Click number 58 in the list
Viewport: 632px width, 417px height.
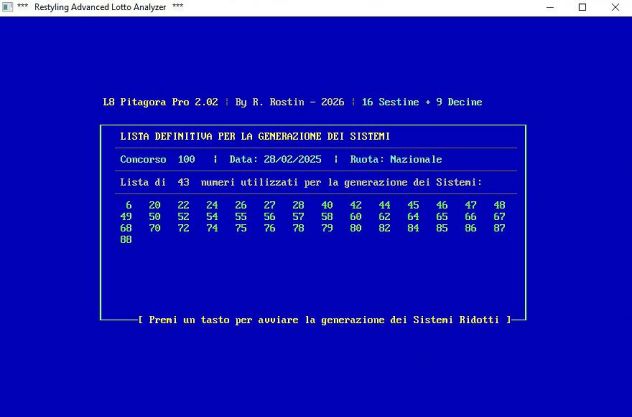327,217
